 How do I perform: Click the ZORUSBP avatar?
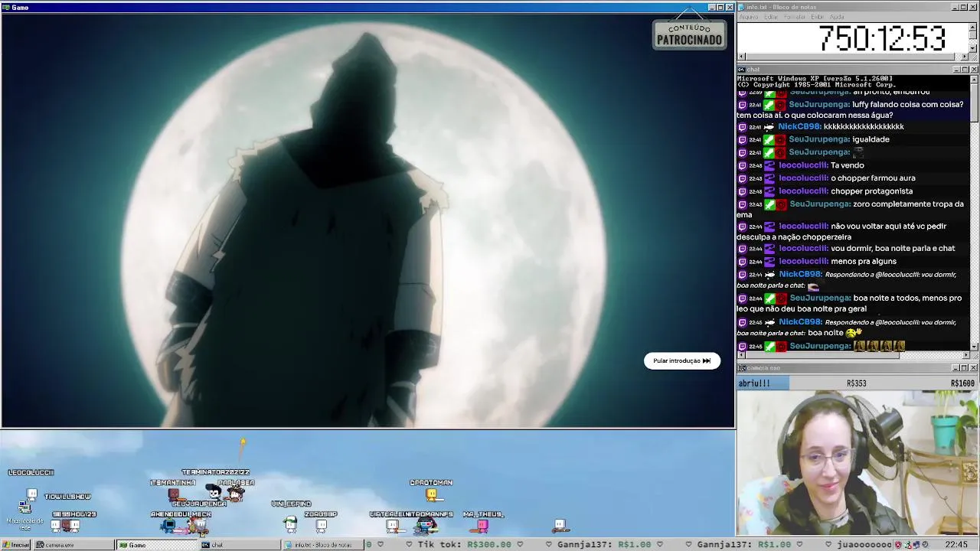(322, 525)
